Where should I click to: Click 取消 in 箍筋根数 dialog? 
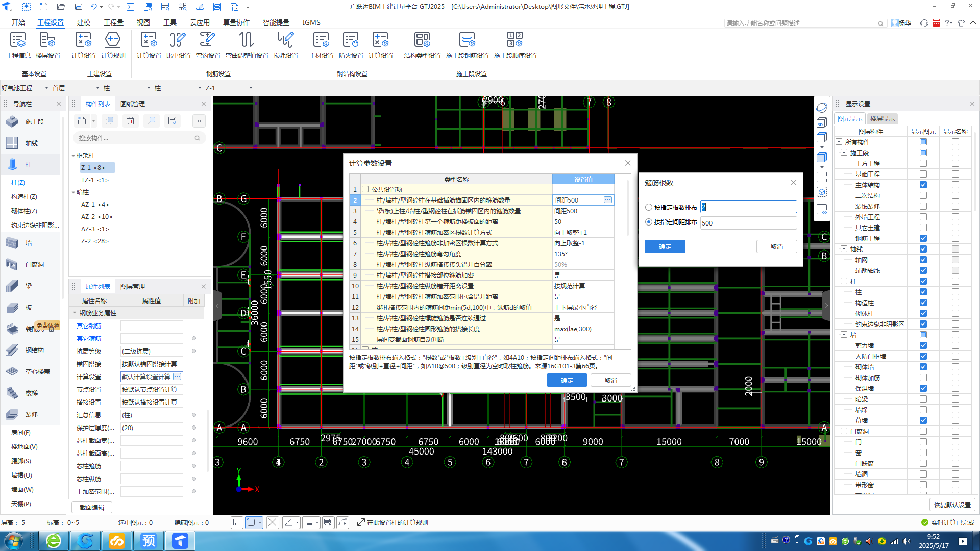[776, 246]
